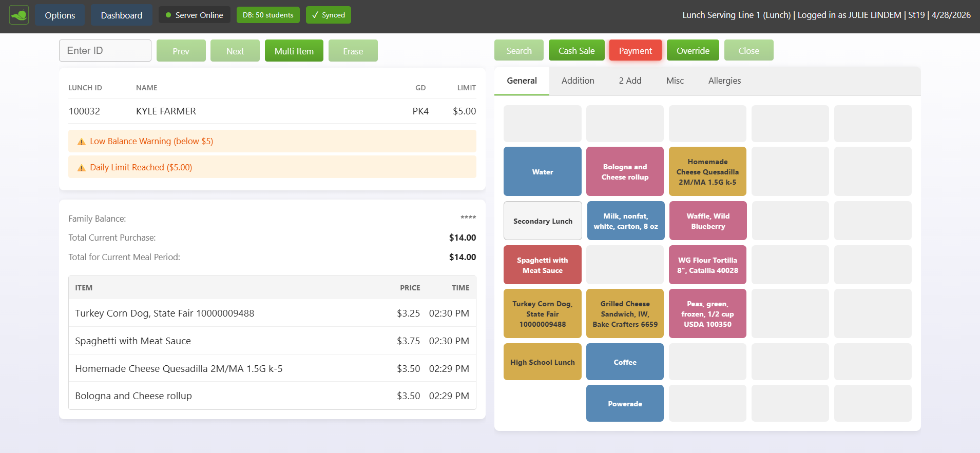Add Bologna and Cheese rollup tile
Viewport: 980px width, 453px height.
click(x=625, y=171)
